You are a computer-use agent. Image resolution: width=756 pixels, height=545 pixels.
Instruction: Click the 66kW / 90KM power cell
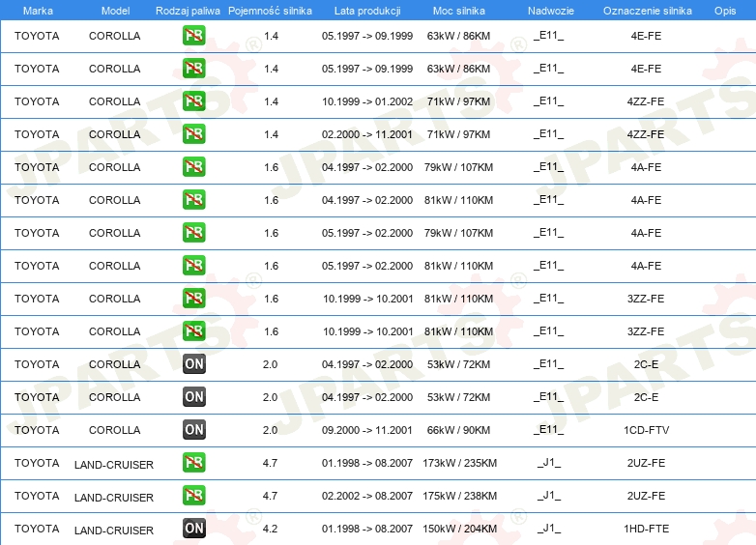(458, 430)
